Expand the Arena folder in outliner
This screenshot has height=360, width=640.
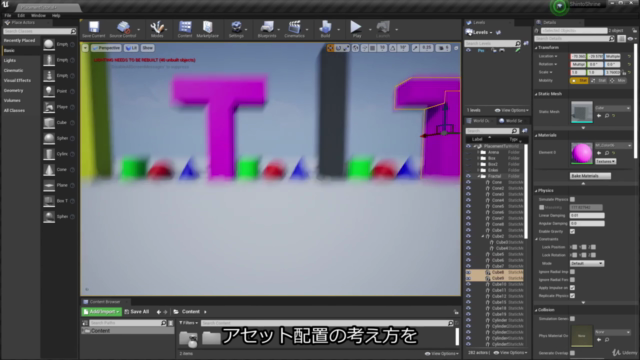tap(478, 152)
